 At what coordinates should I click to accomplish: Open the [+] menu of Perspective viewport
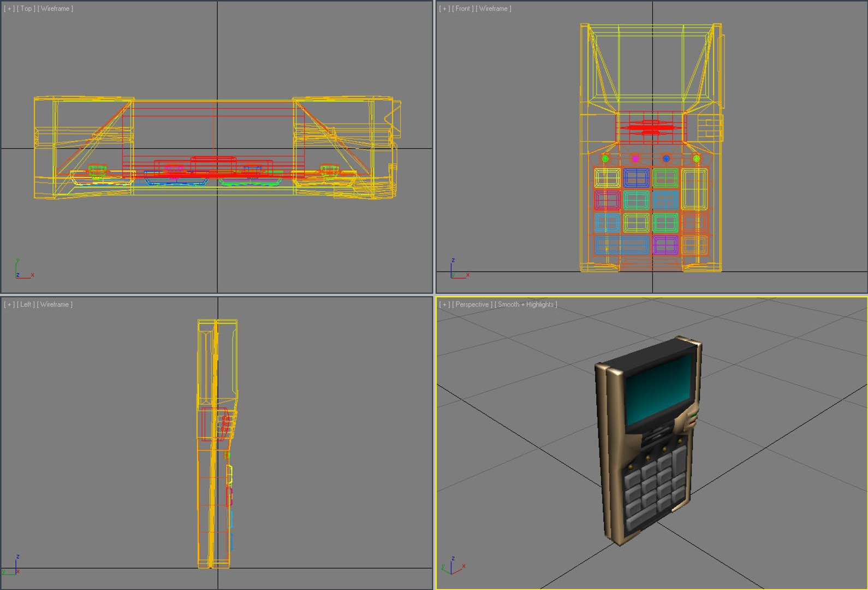click(444, 304)
